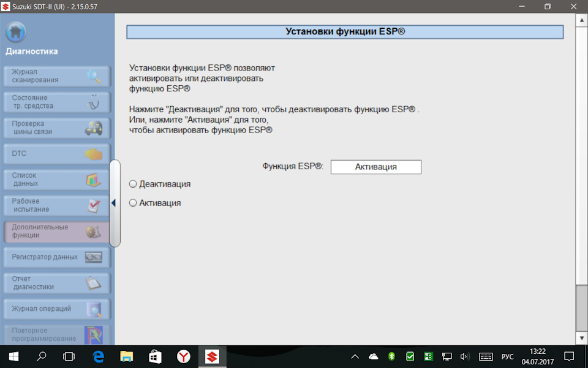Image resolution: width=588 pixels, height=368 pixels.
Task: Open Проверка шины связи bus check
Action: click(x=58, y=128)
